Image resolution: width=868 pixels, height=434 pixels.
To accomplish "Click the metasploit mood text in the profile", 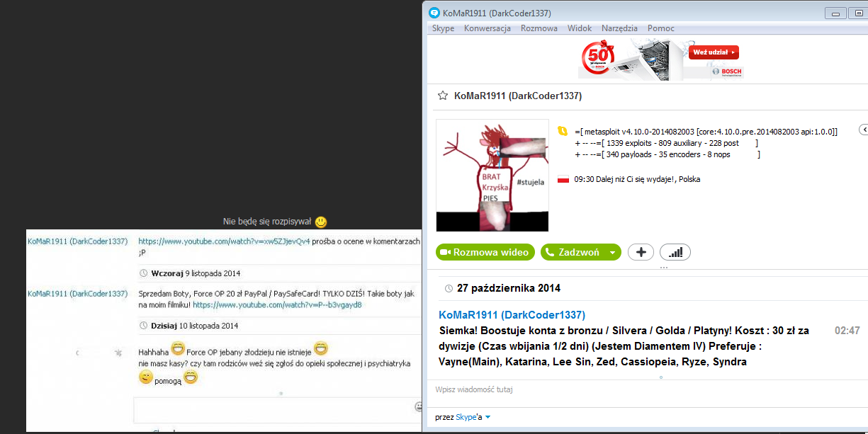I will [706, 142].
